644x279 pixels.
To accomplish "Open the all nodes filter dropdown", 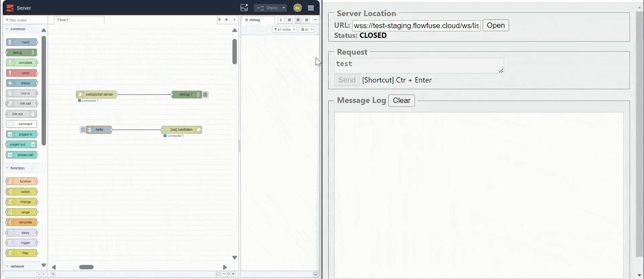I will tap(284, 30).
